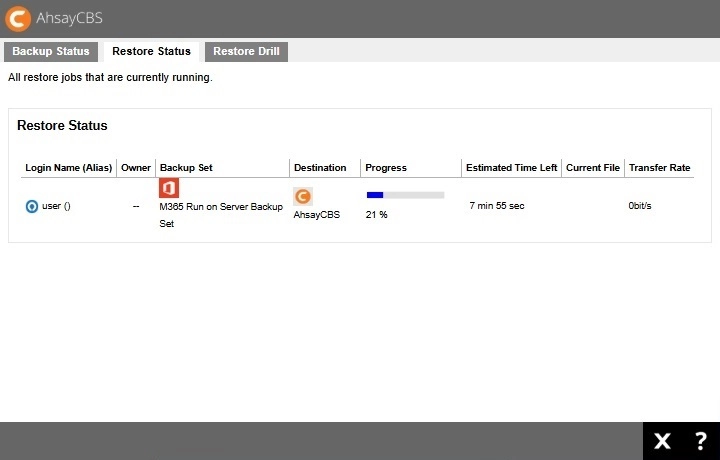The height and width of the screenshot is (460, 720).
Task: Click the Transfer Rate column header
Action: [659, 168]
